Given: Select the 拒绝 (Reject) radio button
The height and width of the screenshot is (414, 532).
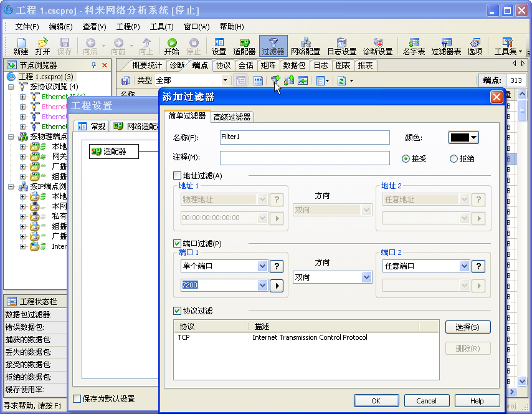Looking at the screenshot, I should coord(454,159).
